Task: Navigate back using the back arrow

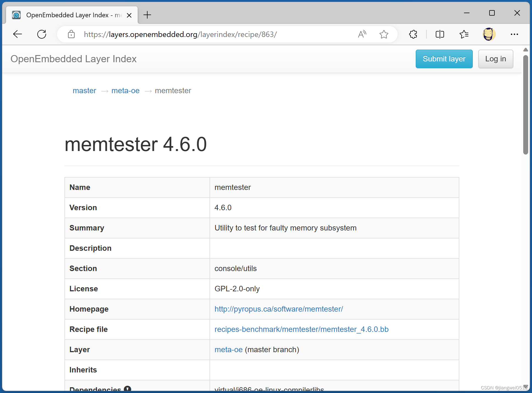Action: (x=17, y=34)
